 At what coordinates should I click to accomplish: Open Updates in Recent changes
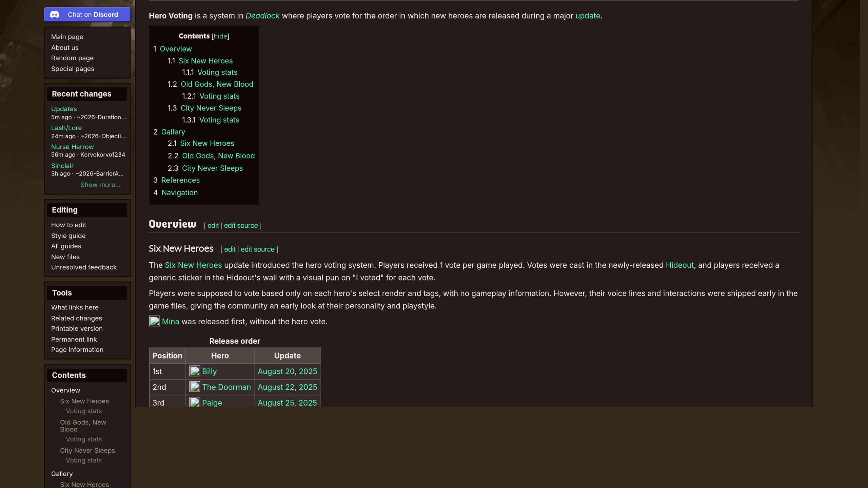coord(64,109)
